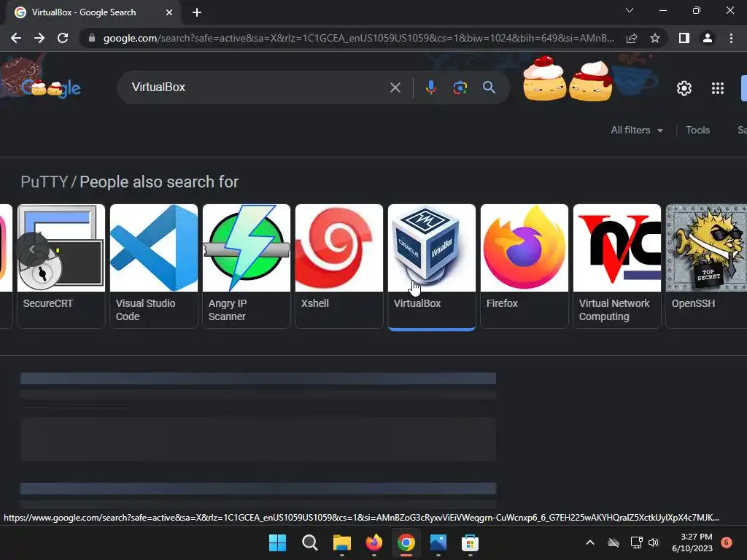Open the volume control in tray
The image size is (747, 560).
[x=654, y=542]
